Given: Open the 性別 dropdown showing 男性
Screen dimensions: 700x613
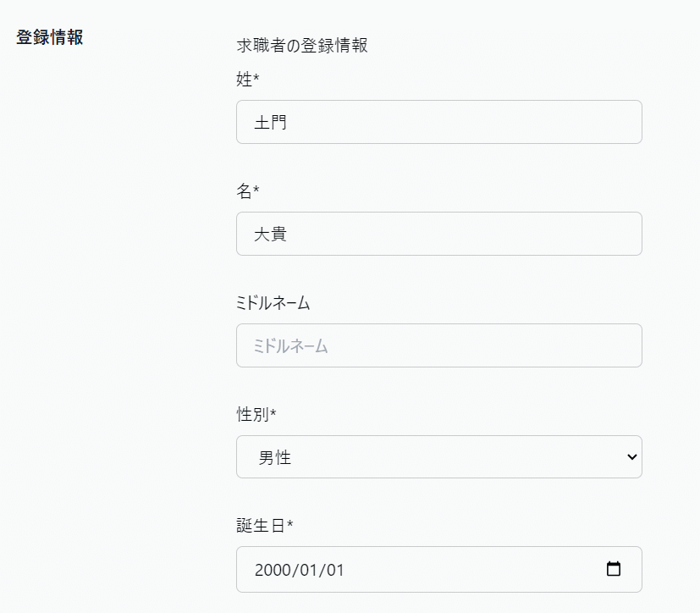Looking at the screenshot, I should coord(438,457).
